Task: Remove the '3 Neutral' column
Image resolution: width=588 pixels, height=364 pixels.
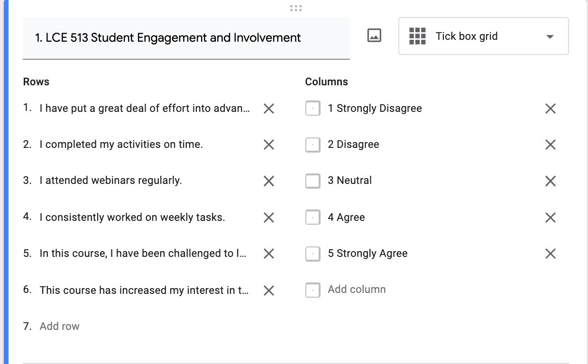Action: point(550,181)
